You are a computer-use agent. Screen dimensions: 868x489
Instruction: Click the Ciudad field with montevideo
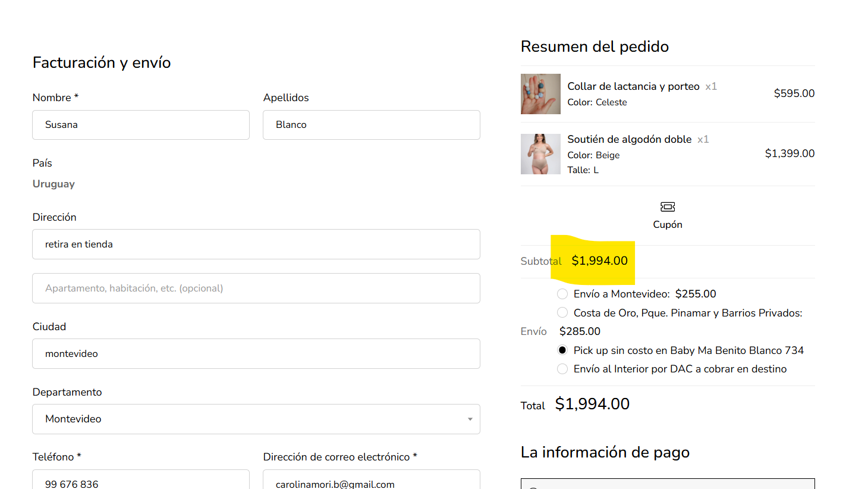click(x=256, y=354)
